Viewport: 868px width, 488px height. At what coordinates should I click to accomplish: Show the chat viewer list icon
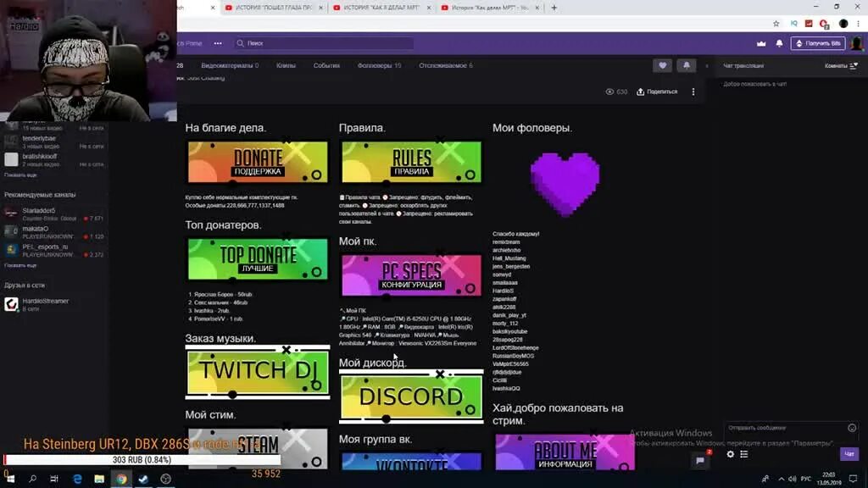click(744, 454)
